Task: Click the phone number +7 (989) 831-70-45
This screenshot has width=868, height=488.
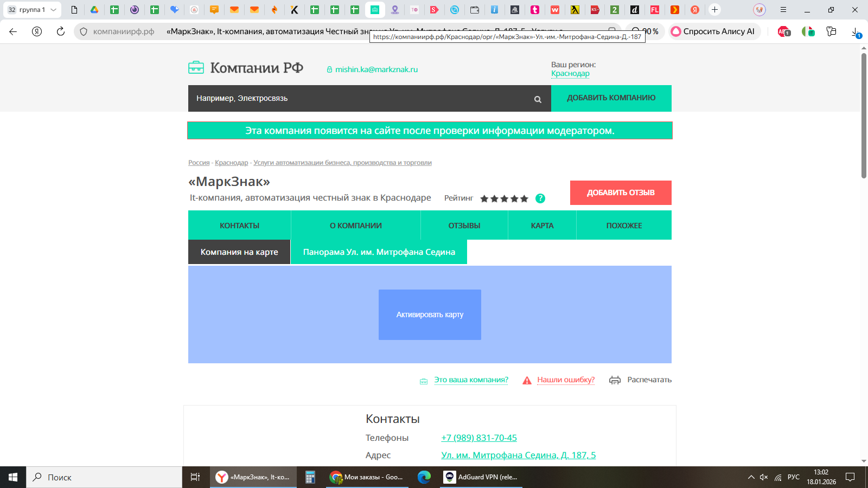Action: [479, 438]
